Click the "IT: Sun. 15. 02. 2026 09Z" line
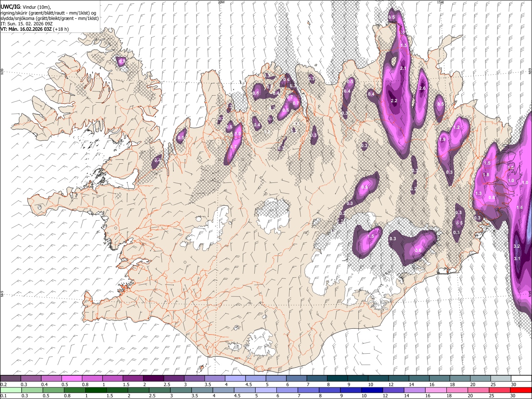This screenshot has height=399, width=532. click(x=27, y=24)
